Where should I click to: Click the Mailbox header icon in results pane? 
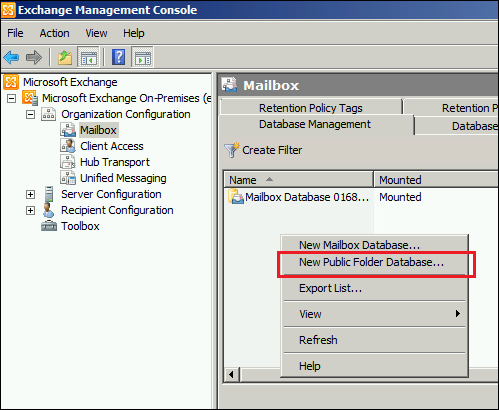coord(229,85)
